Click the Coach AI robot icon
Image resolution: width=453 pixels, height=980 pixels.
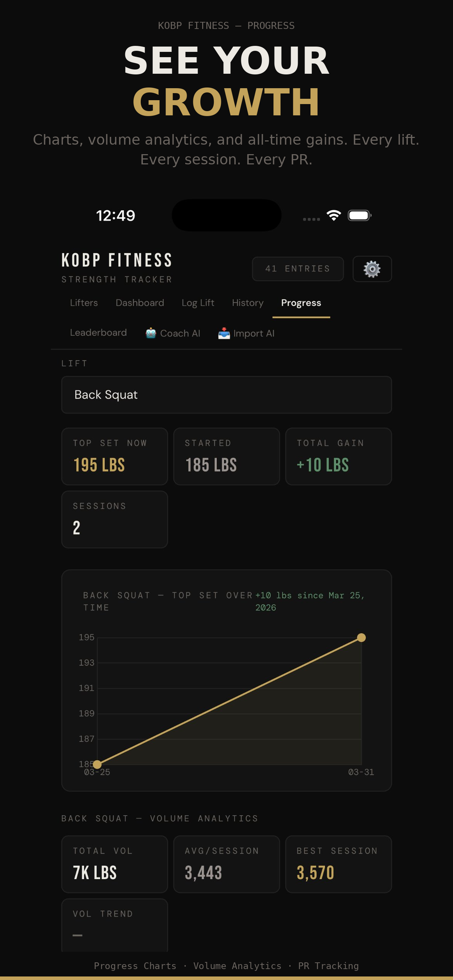point(151,333)
